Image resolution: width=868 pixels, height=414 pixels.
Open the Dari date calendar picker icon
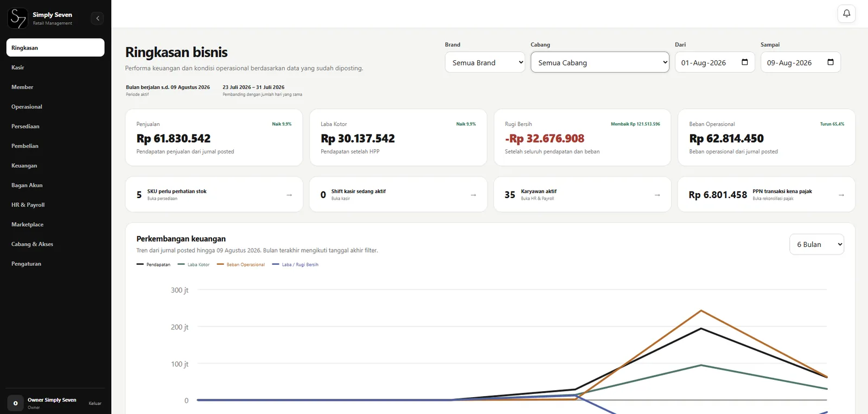(x=745, y=62)
